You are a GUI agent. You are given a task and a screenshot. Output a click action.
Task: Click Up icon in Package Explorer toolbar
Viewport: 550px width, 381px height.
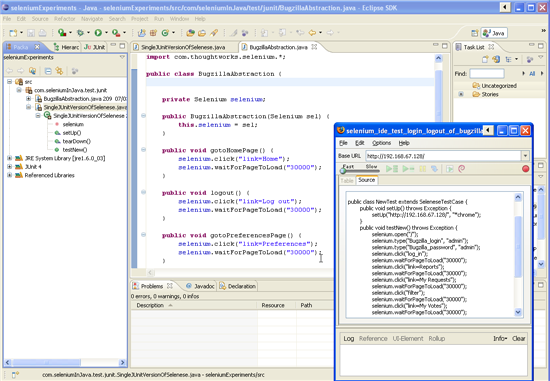pos(32,71)
